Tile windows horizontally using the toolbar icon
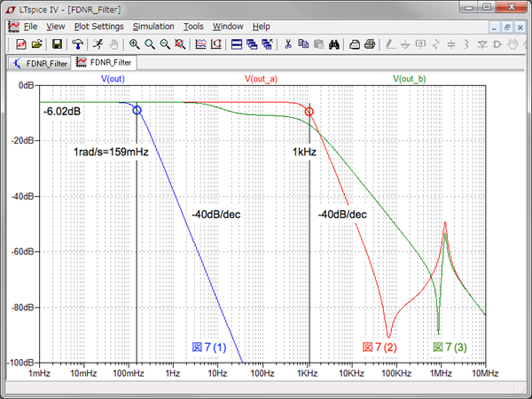This screenshot has width=532, height=399. 237,43
